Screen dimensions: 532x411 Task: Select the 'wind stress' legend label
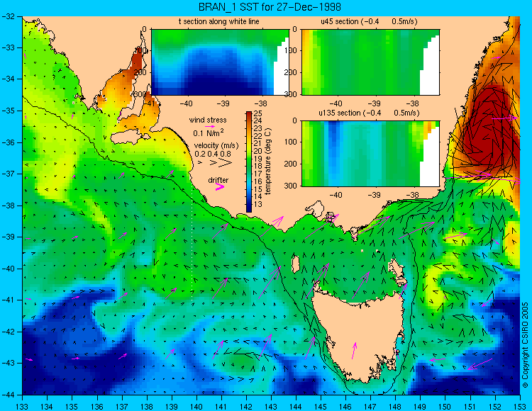pos(208,120)
